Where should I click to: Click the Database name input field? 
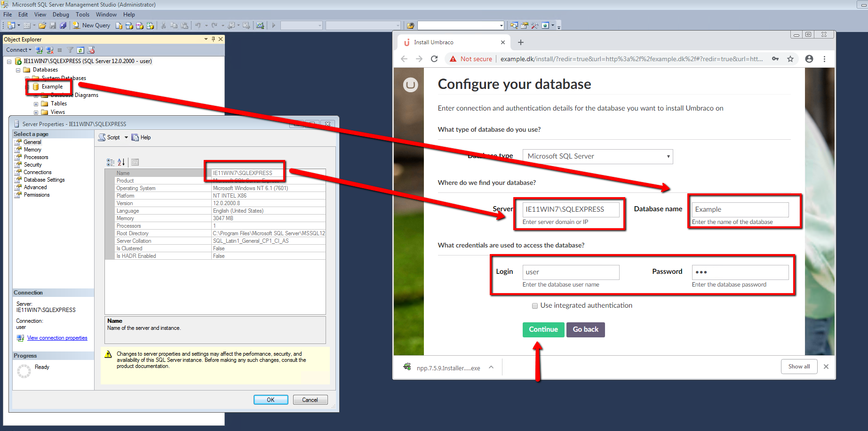(740, 209)
